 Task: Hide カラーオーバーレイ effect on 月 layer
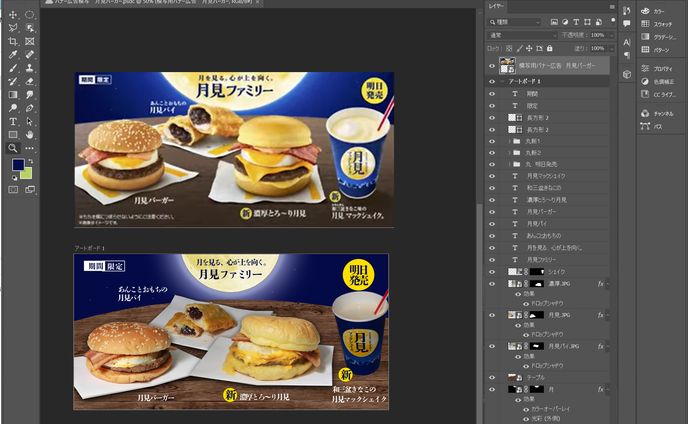[x=526, y=409]
